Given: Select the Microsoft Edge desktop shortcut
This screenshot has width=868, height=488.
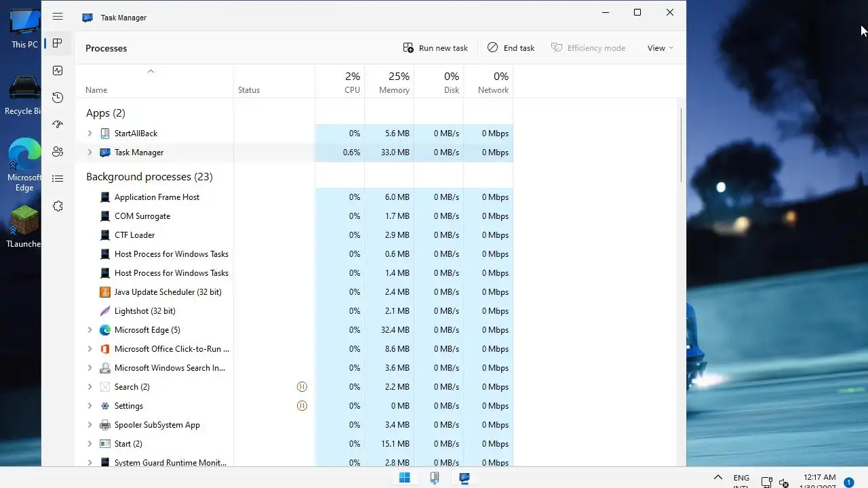Looking at the screenshot, I should click(x=24, y=166).
